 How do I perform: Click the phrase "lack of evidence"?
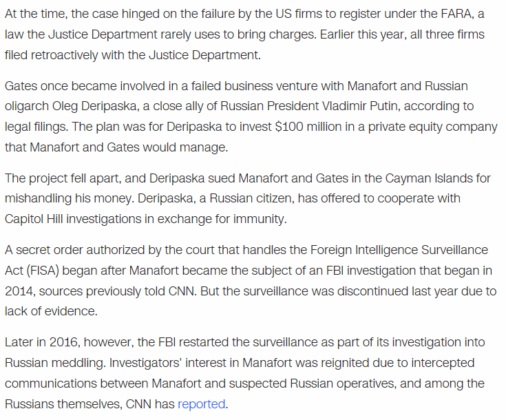[48, 311]
